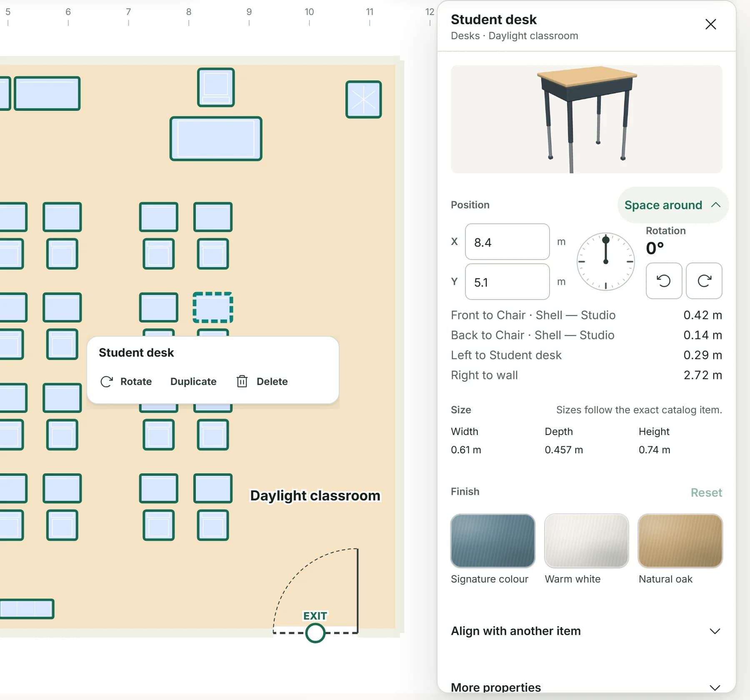Rotate desk counter-clockwise with arrow button
This screenshot has width=750, height=700.
(664, 281)
